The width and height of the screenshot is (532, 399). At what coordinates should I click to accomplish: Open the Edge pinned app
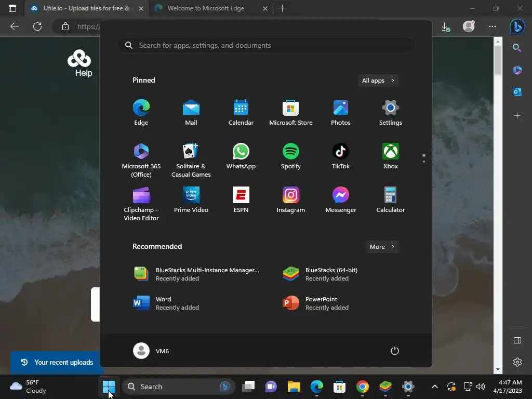(x=141, y=113)
